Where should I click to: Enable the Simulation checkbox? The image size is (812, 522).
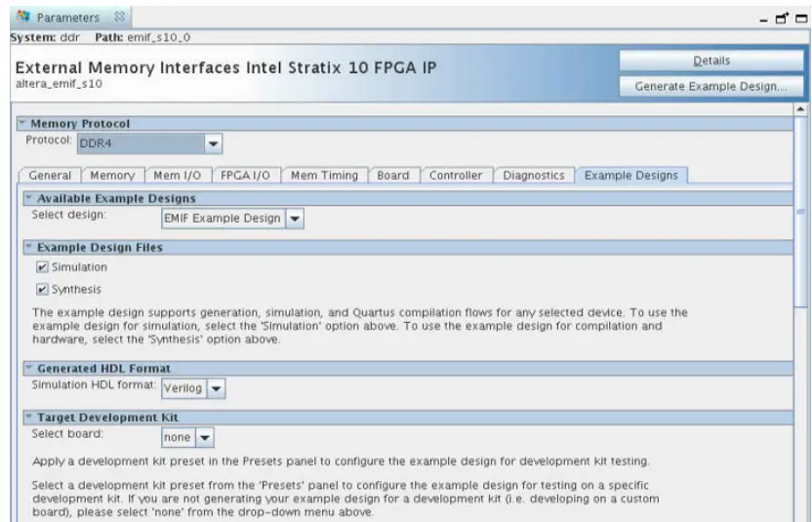pyautogui.click(x=43, y=267)
